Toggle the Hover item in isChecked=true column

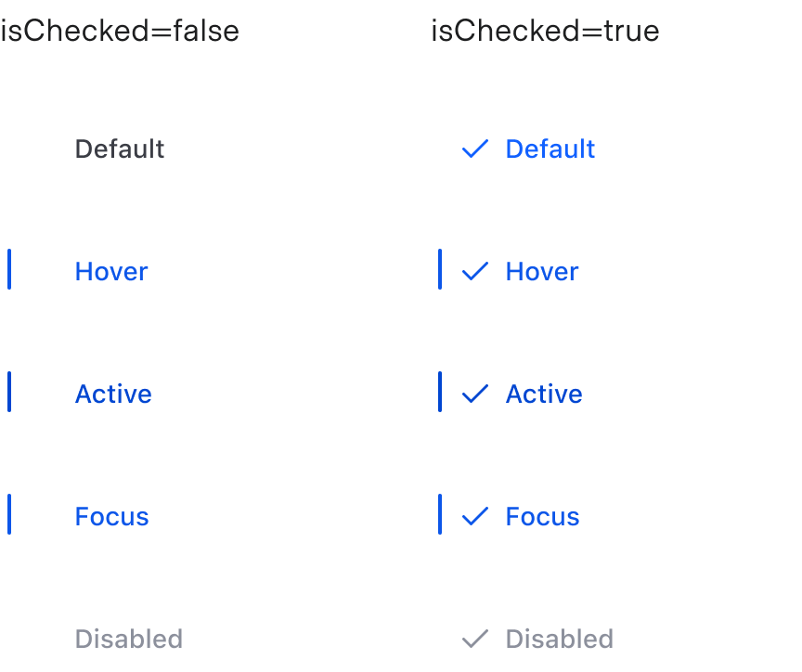point(541,271)
